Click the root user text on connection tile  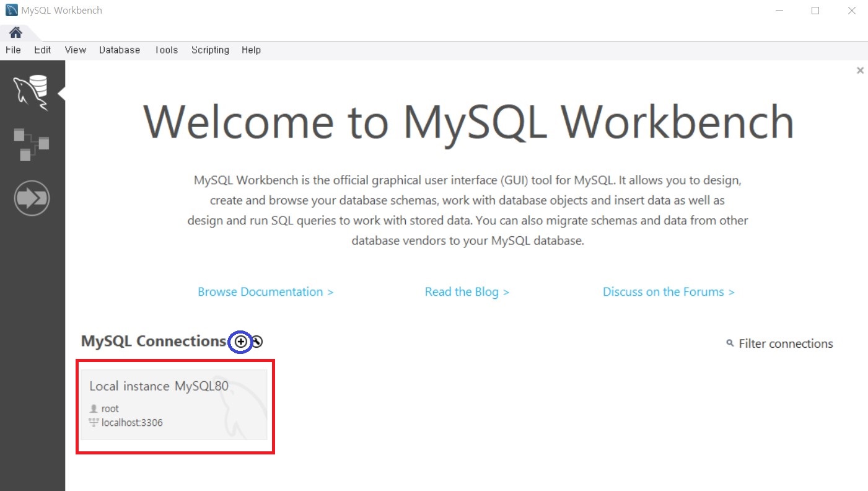tap(110, 409)
